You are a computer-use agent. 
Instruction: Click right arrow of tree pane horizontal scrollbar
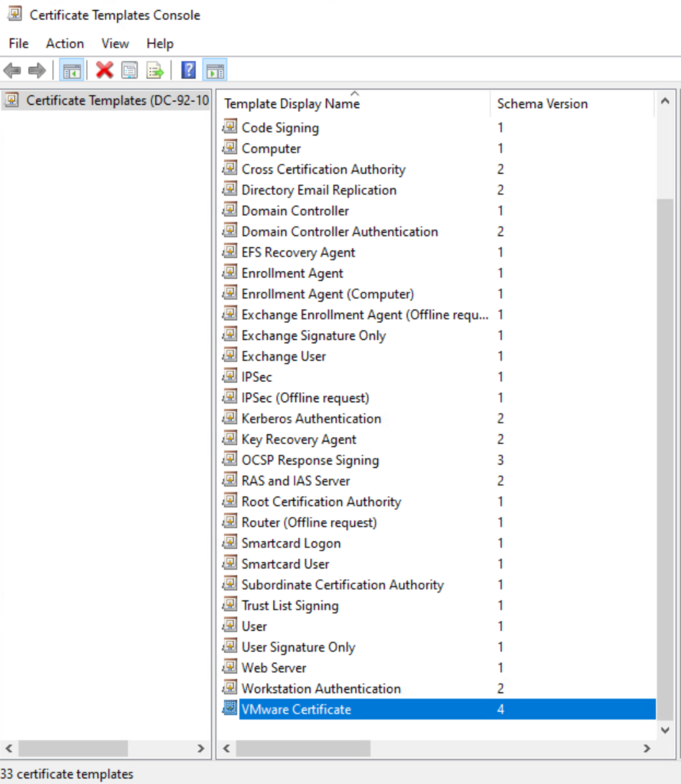point(200,748)
